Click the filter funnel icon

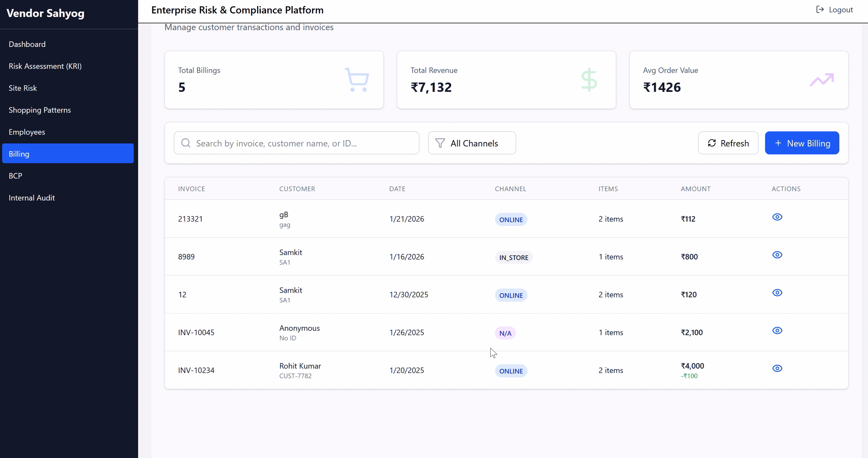coord(440,143)
